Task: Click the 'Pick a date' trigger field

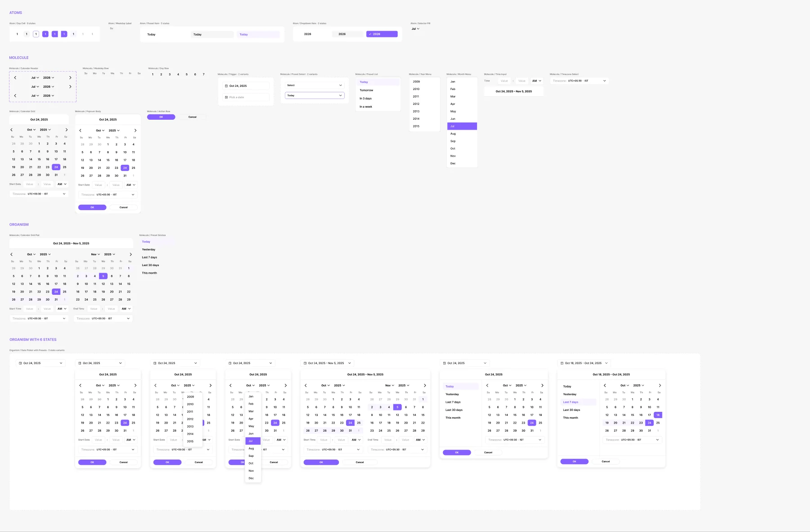Action: [246, 97]
